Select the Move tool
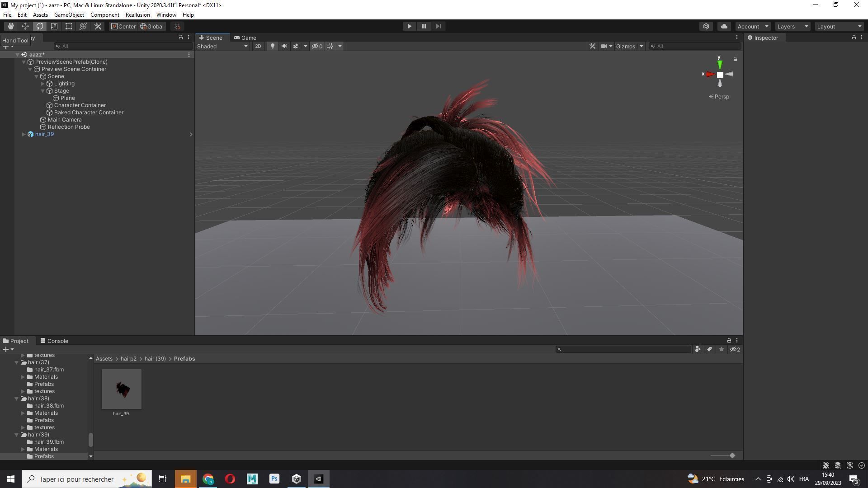The image size is (868, 488). click(x=25, y=26)
